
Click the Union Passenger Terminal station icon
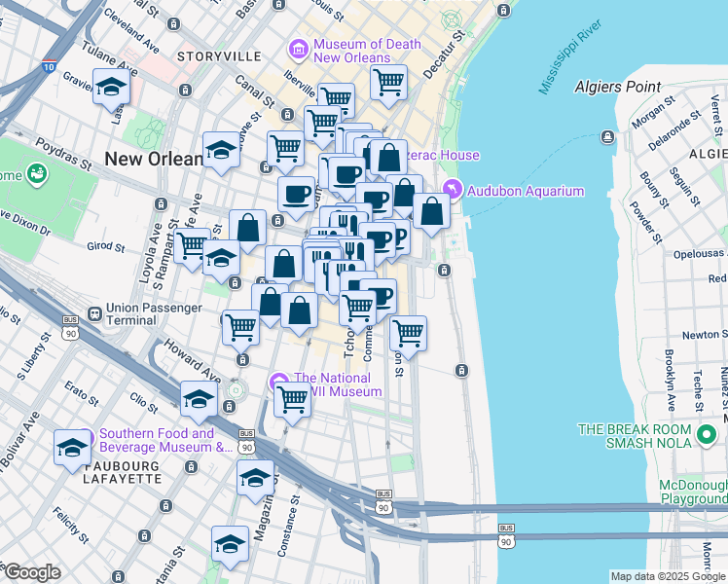click(x=94, y=314)
